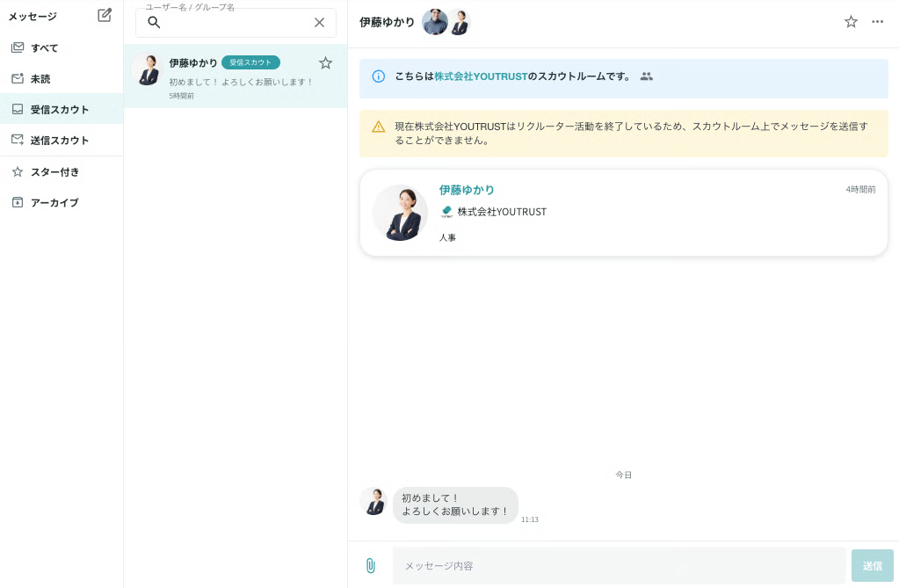
Task: Select the 送信スカウト envelope icon
Action: tap(19, 140)
